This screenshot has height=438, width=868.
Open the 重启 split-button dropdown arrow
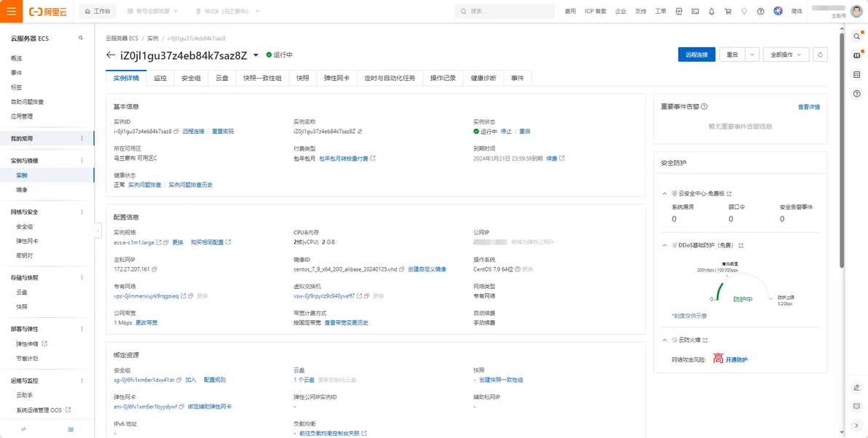(752, 55)
